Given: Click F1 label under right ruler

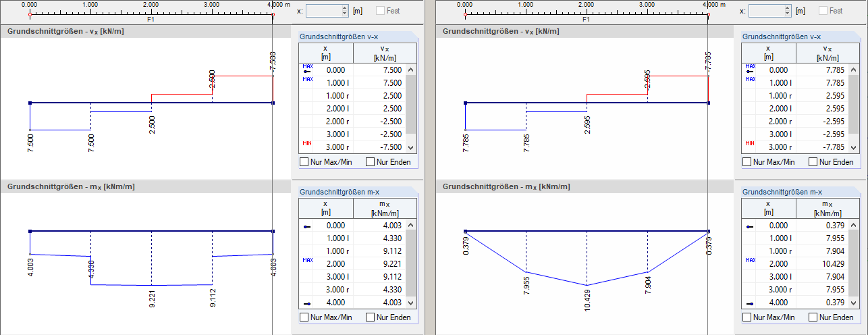Looking at the screenshot, I should [586, 20].
